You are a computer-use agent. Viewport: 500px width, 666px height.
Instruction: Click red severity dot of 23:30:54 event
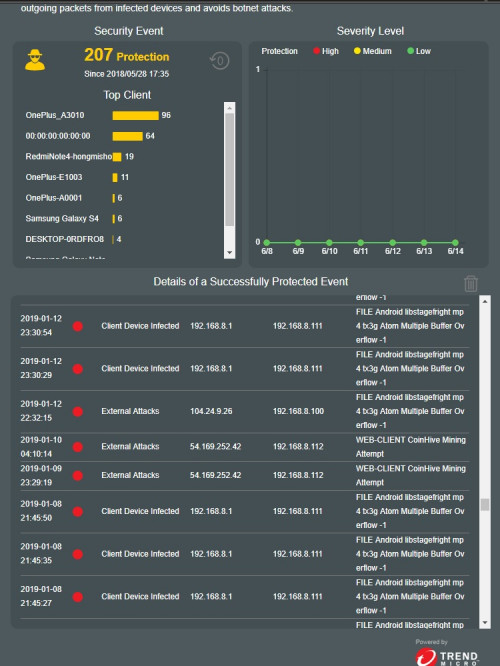(x=78, y=326)
